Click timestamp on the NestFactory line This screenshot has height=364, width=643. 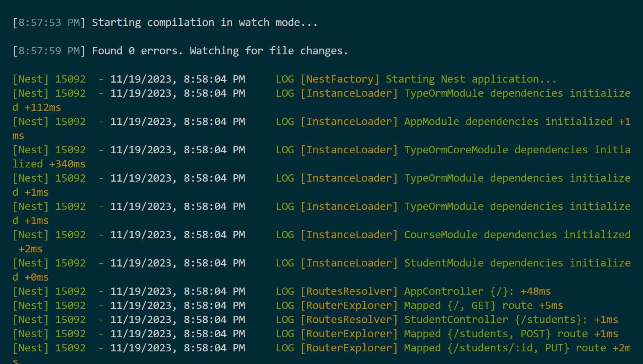click(x=178, y=79)
